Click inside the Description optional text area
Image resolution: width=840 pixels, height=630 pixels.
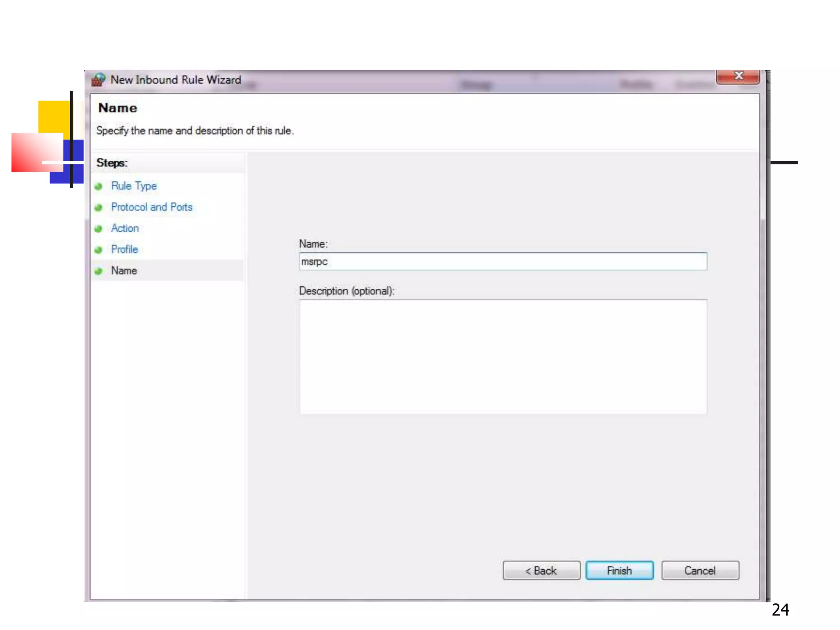(x=502, y=357)
